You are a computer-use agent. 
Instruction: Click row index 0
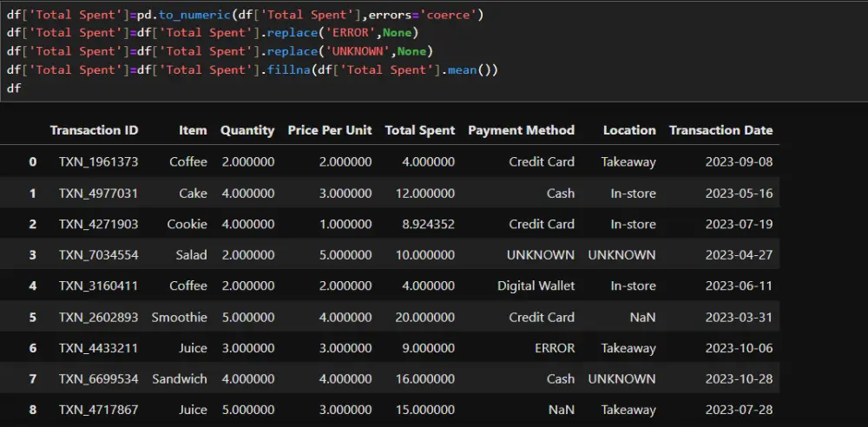[x=33, y=161]
